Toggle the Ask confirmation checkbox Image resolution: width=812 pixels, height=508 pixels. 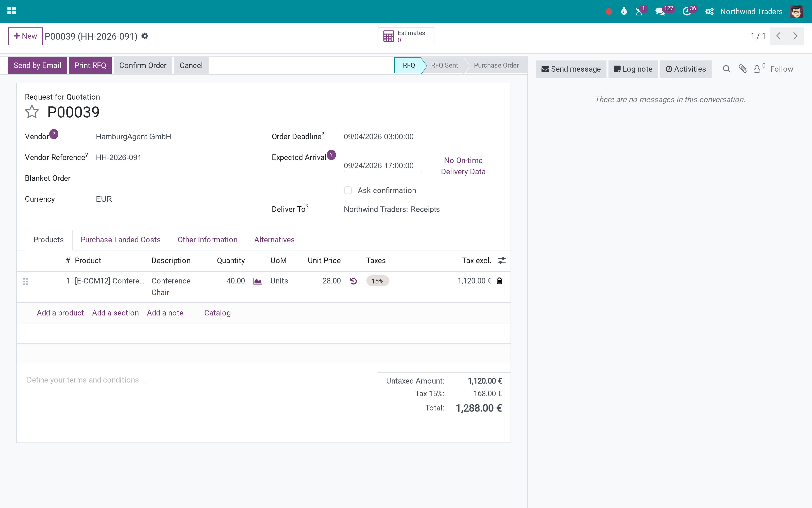[348, 190]
